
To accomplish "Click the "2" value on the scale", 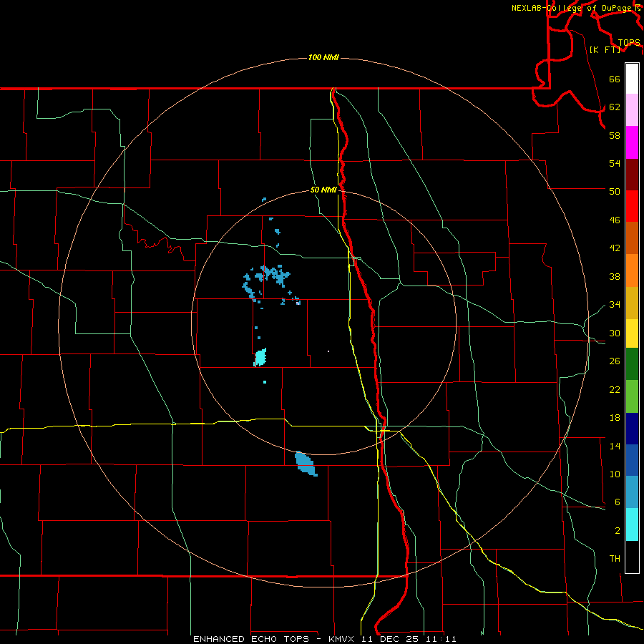I will point(618,531).
